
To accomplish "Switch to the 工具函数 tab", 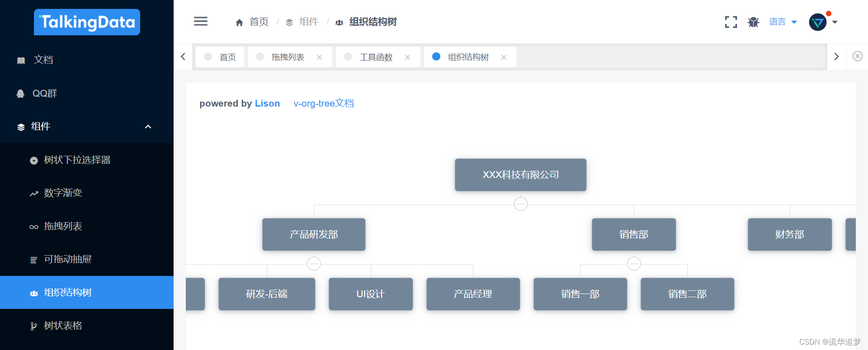I will (x=378, y=57).
